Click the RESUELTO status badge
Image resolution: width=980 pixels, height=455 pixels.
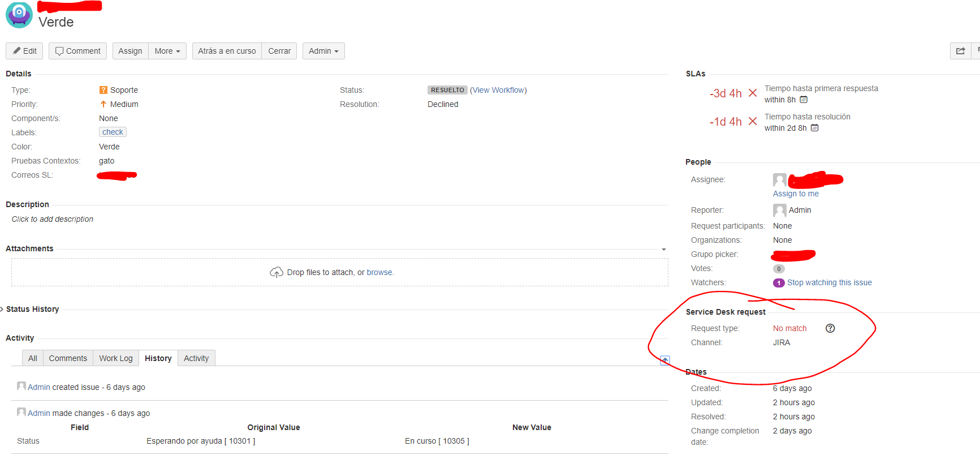(447, 90)
